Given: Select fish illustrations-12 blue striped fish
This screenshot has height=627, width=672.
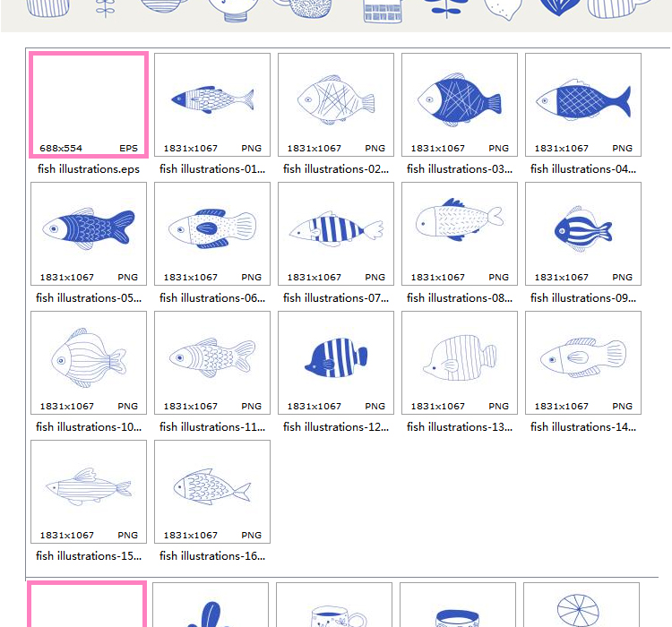Looking at the screenshot, I should pos(336,363).
